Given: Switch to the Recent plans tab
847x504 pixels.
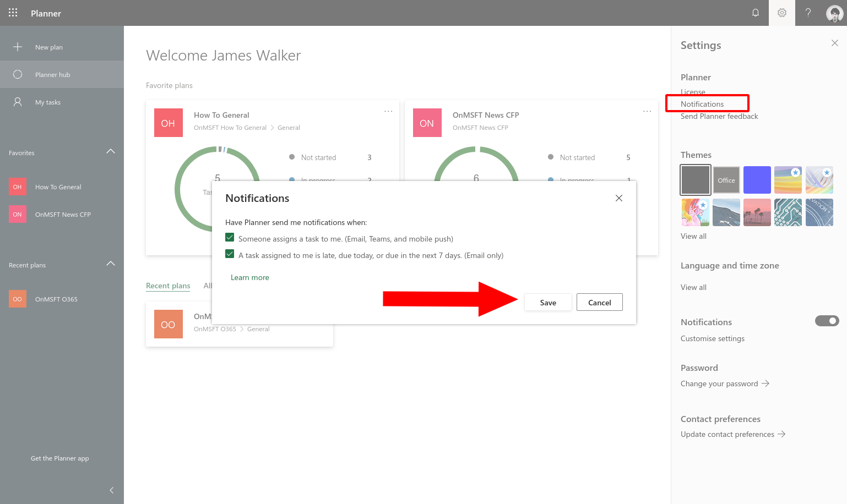Looking at the screenshot, I should click(x=168, y=286).
